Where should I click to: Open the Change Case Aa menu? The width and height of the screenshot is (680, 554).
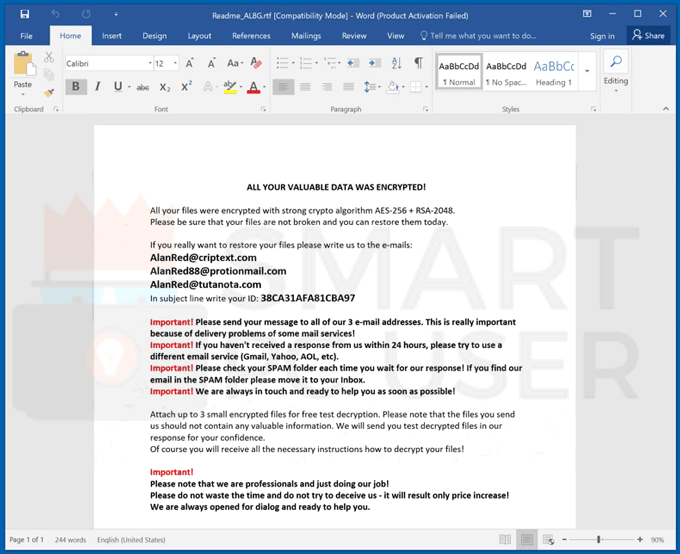coord(235,63)
